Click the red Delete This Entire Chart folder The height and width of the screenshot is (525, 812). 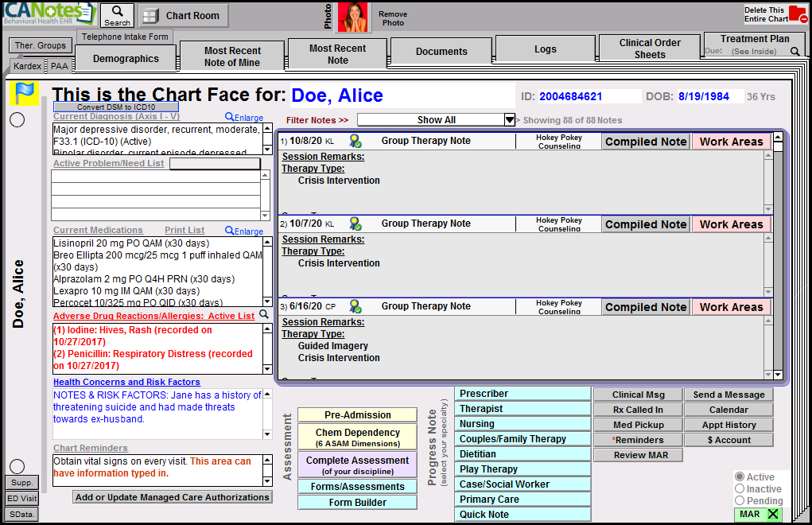[797, 15]
